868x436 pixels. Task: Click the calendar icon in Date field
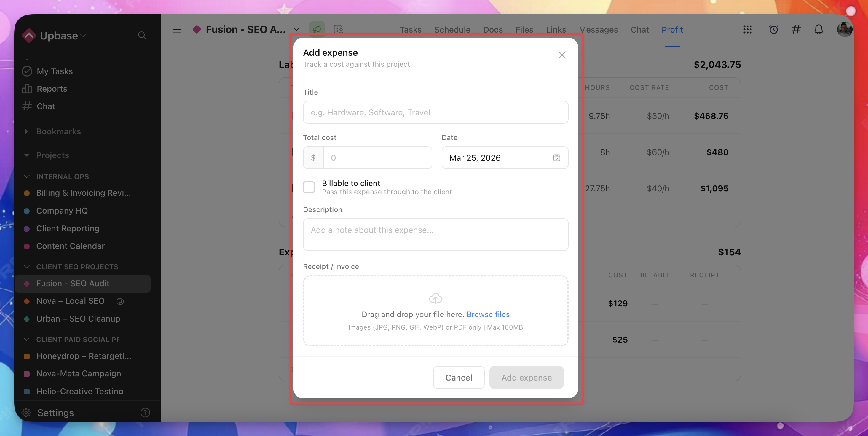tap(556, 158)
